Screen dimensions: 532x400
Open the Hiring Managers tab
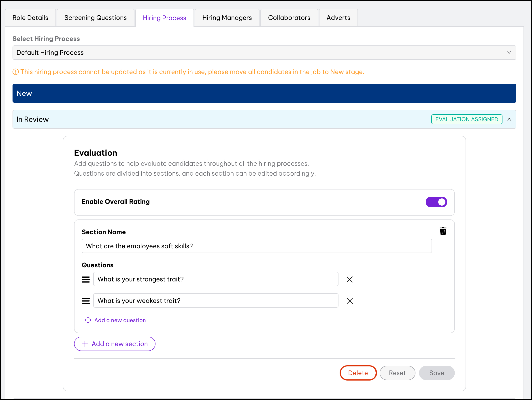click(227, 18)
